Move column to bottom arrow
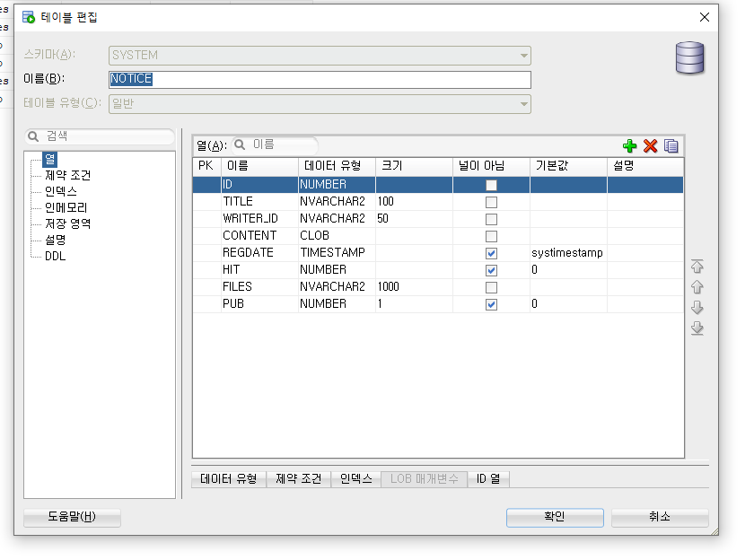The width and height of the screenshot is (754, 560). coord(697,328)
